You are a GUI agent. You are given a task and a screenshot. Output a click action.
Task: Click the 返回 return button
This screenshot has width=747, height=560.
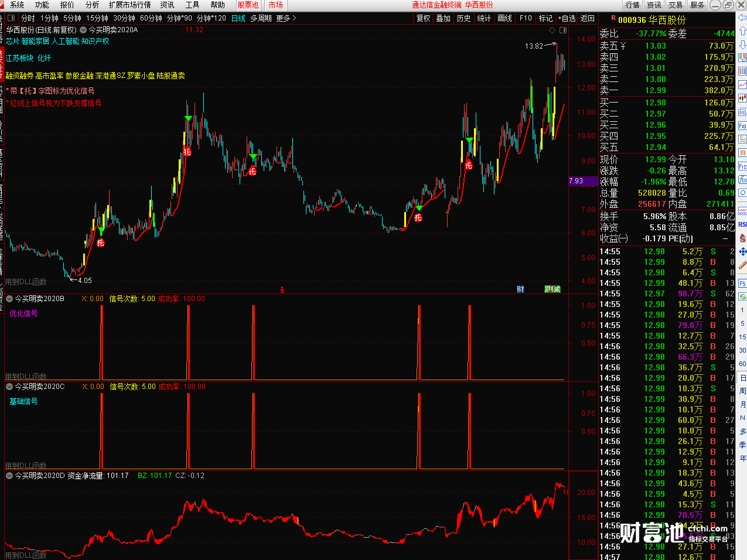pyautogui.click(x=588, y=18)
